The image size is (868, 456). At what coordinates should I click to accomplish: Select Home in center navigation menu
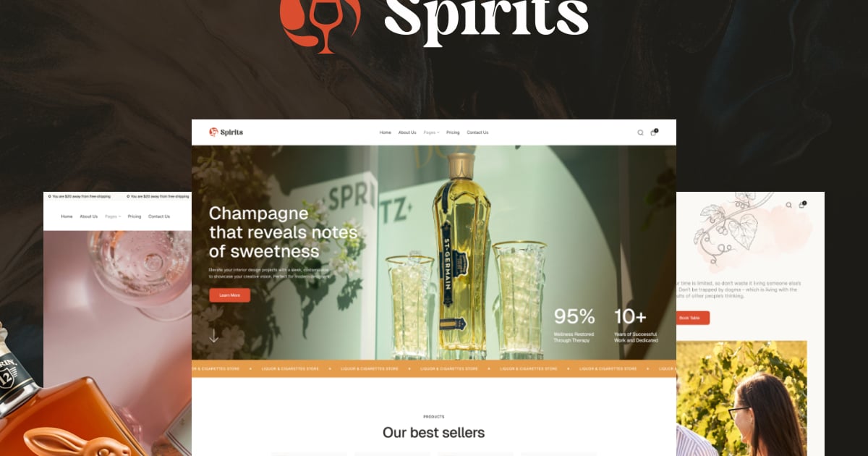click(x=386, y=132)
